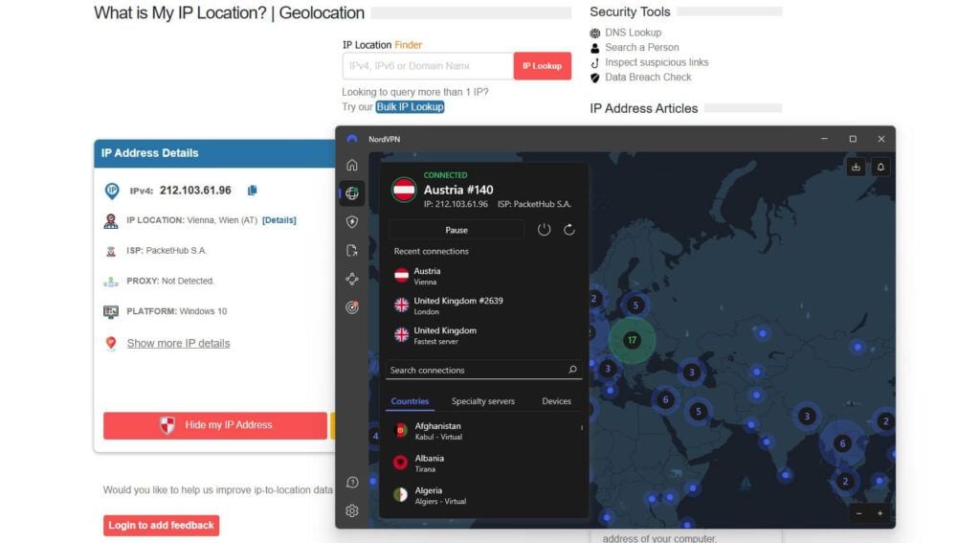Click the Search connections field
Viewport: 980px width, 543px height.
tap(483, 370)
